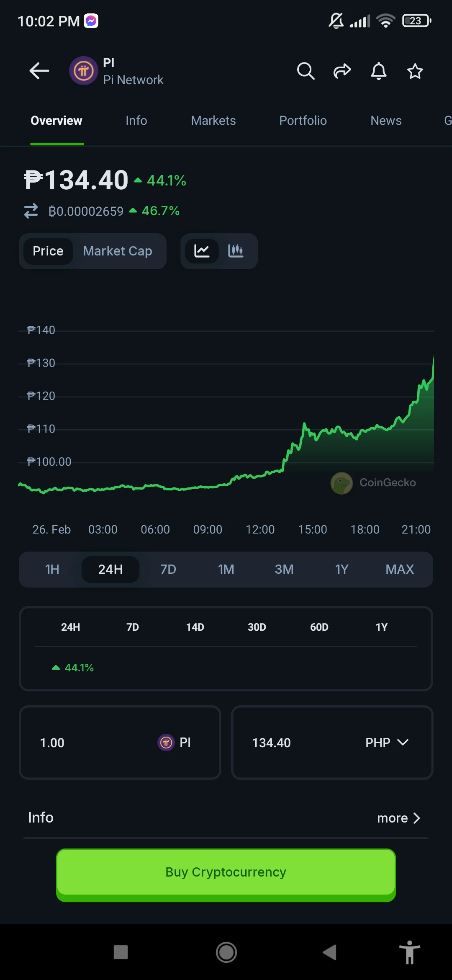452x980 pixels.
Task: Tap the back arrow icon
Action: click(39, 71)
